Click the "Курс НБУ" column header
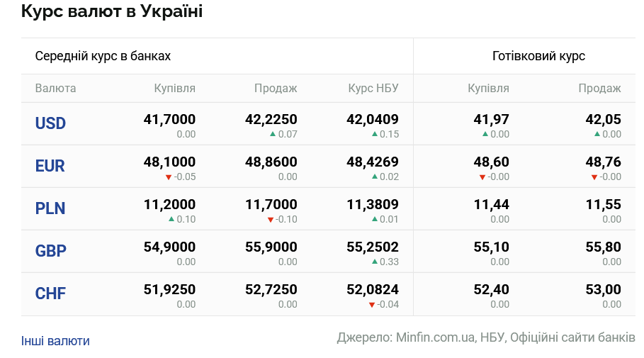Viewport: 644px width, 358px height. click(373, 89)
